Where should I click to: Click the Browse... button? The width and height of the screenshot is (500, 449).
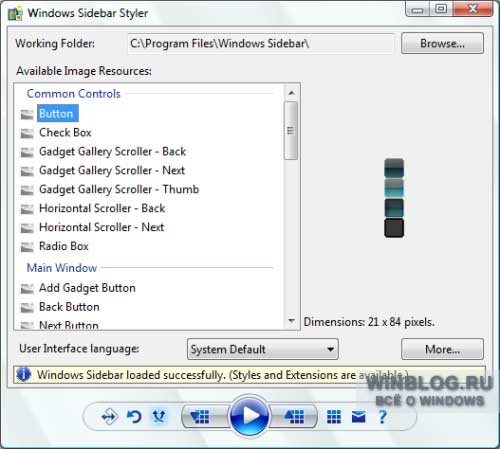click(442, 43)
